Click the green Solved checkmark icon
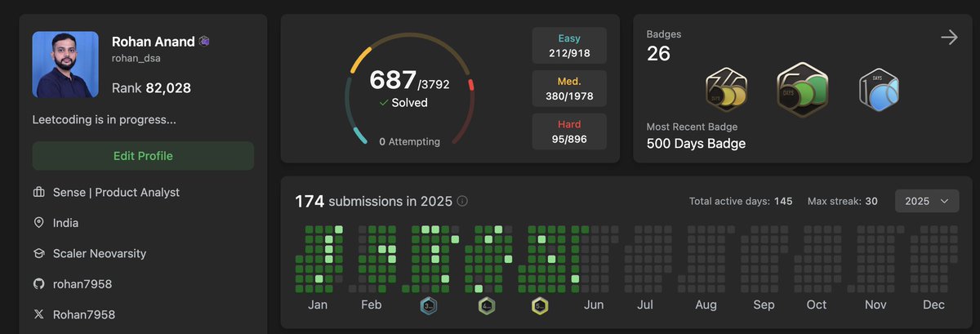The image size is (980, 334). point(384,103)
